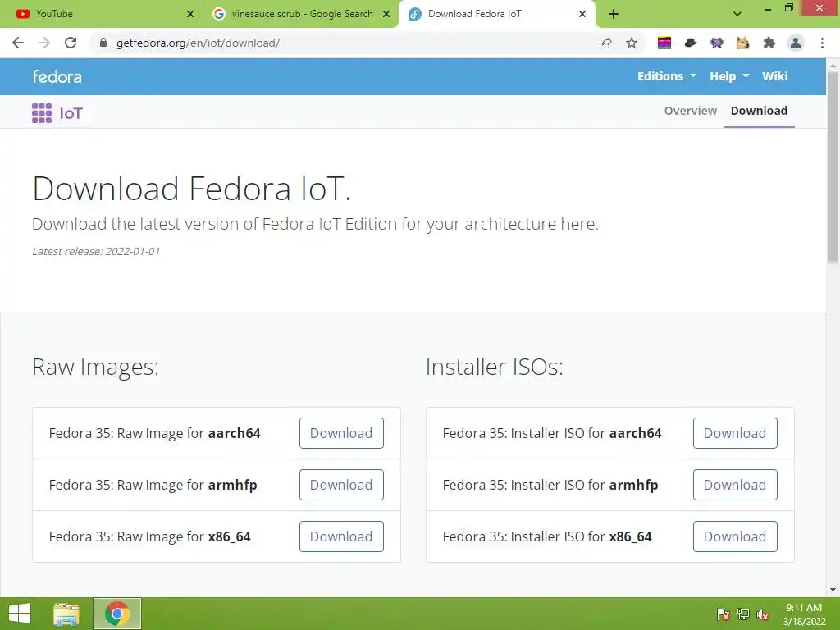Open File Explorer from taskbar
Image resolution: width=840 pixels, height=630 pixels.
point(66,614)
